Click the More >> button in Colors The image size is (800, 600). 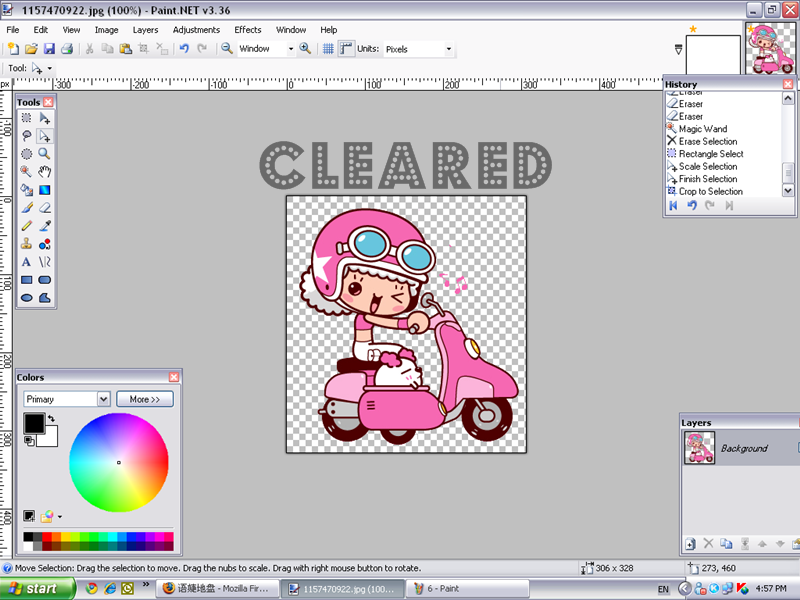click(x=145, y=399)
